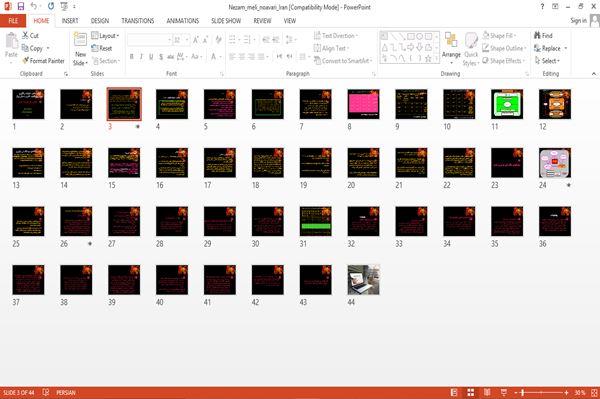Screen dimensions: 600x399
Task: Toggle Justify alignment button
Action: [261, 57]
